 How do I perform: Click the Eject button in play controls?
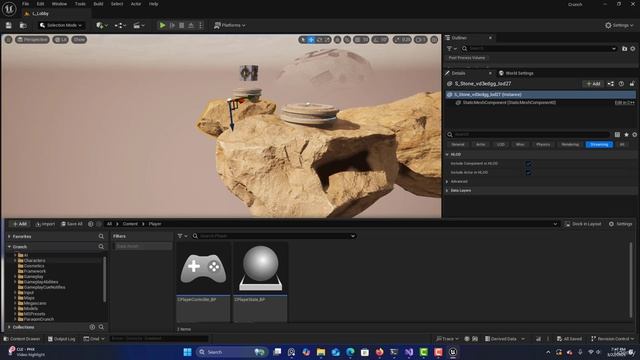point(191,25)
